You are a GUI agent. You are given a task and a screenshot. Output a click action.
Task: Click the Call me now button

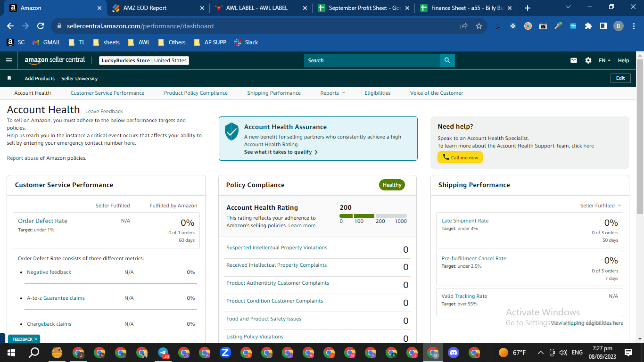[x=460, y=157]
